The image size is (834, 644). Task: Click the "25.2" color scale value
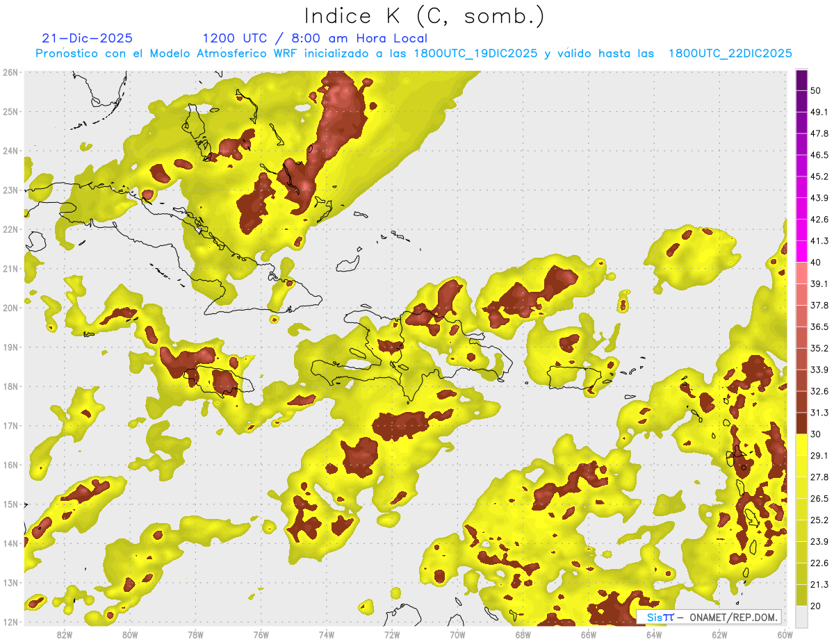818,520
